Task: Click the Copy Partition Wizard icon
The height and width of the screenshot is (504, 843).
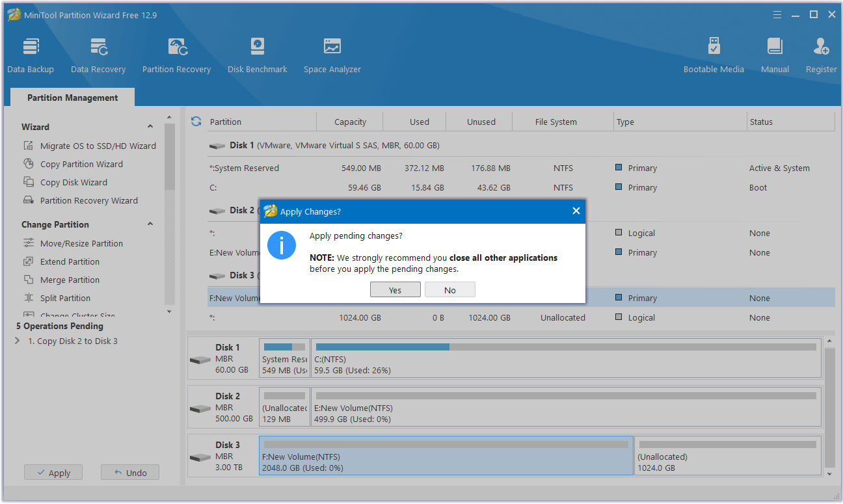Action: [29, 164]
